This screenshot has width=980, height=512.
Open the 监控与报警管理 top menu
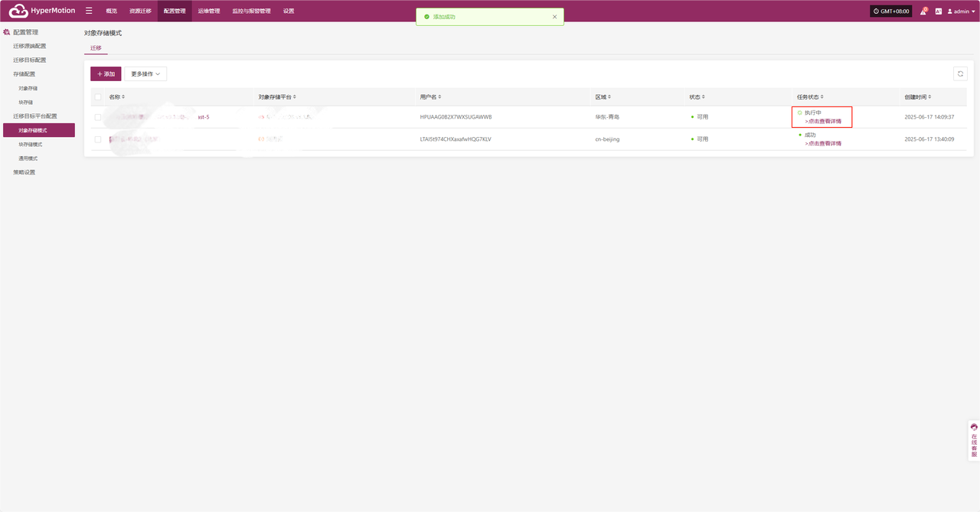click(x=251, y=11)
